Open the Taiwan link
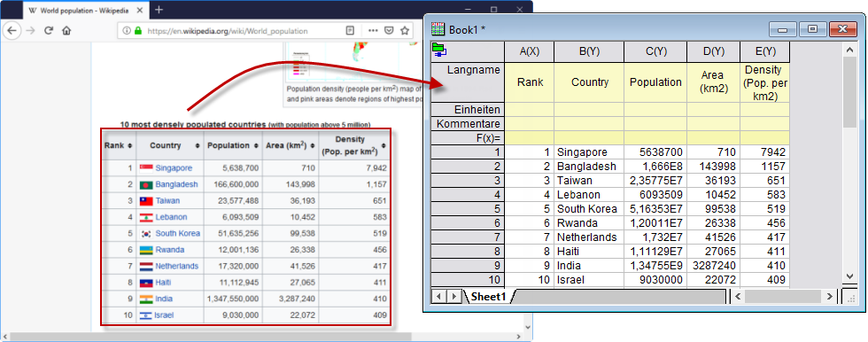Image resolution: width=868 pixels, height=342 pixels. coord(167,201)
